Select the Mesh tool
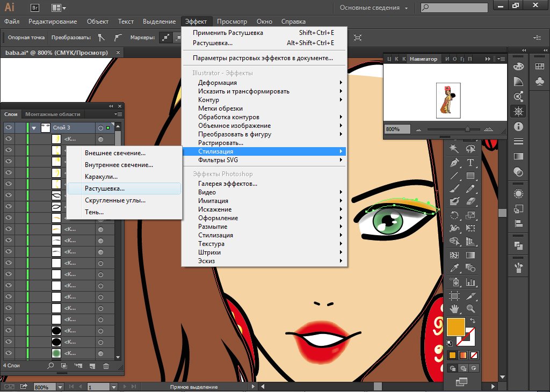This screenshot has width=550, height=392. coord(454,255)
